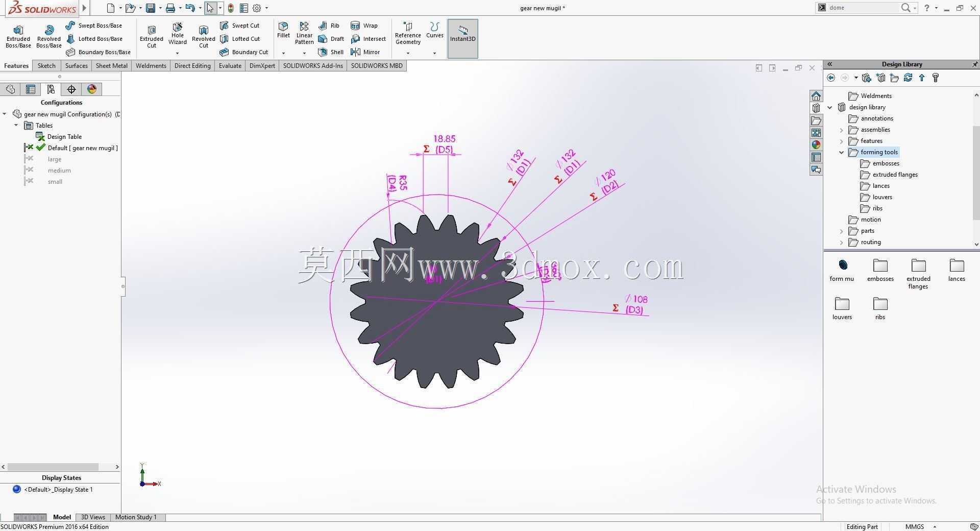Collapse the Design Library panel chevrons
980x531 pixels.
[x=830, y=64]
